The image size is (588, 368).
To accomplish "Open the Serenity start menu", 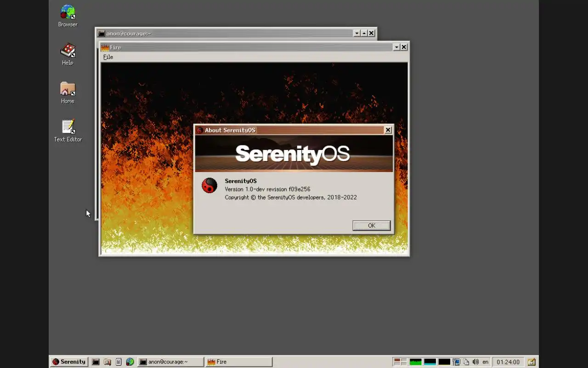I will (69, 362).
